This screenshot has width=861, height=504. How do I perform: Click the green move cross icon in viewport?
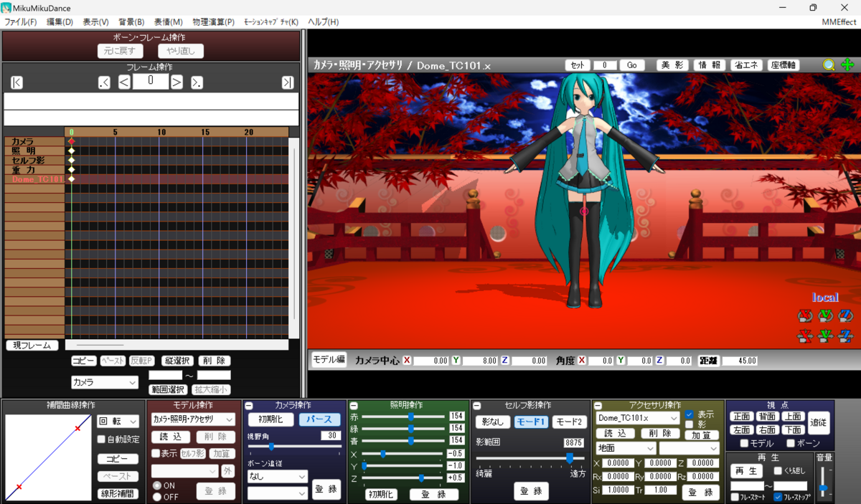[x=848, y=65]
